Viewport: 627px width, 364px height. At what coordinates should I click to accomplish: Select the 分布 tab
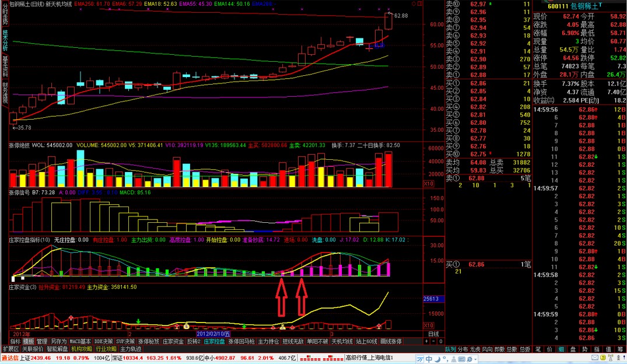pyautogui.click(x=463, y=349)
